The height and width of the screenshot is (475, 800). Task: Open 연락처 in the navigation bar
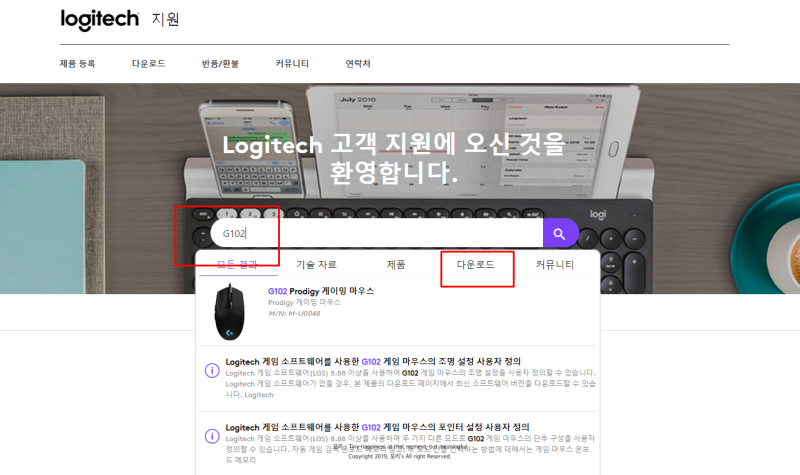[358, 64]
